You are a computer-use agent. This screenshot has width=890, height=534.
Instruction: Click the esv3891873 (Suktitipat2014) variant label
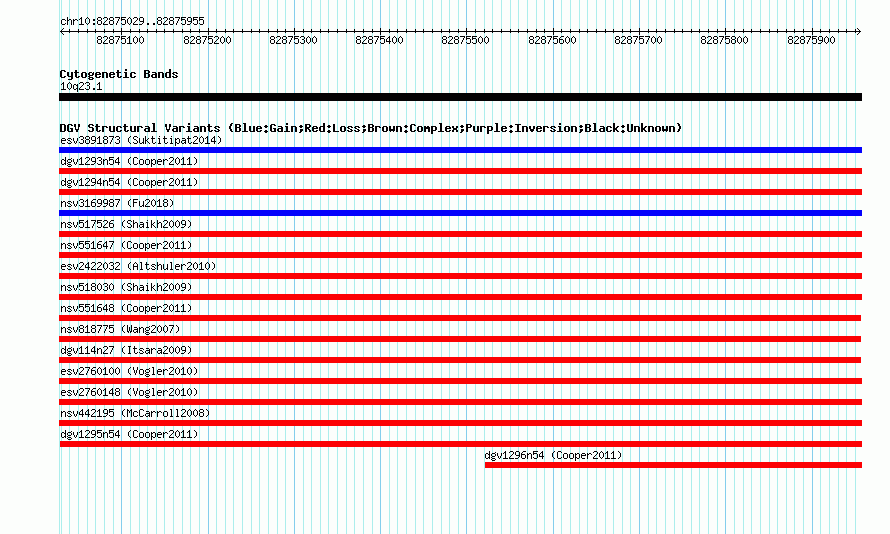coord(141,140)
